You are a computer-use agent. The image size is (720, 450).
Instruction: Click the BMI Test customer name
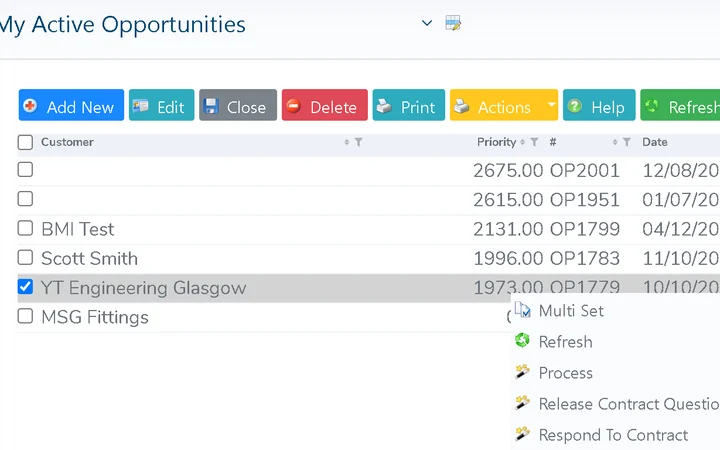click(78, 229)
